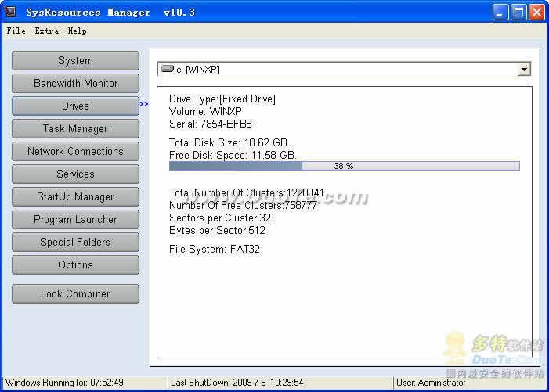The width and height of the screenshot is (549, 392).
Task: Click the Serial: 7854-EFB8 line
Action: coord(210,124)
